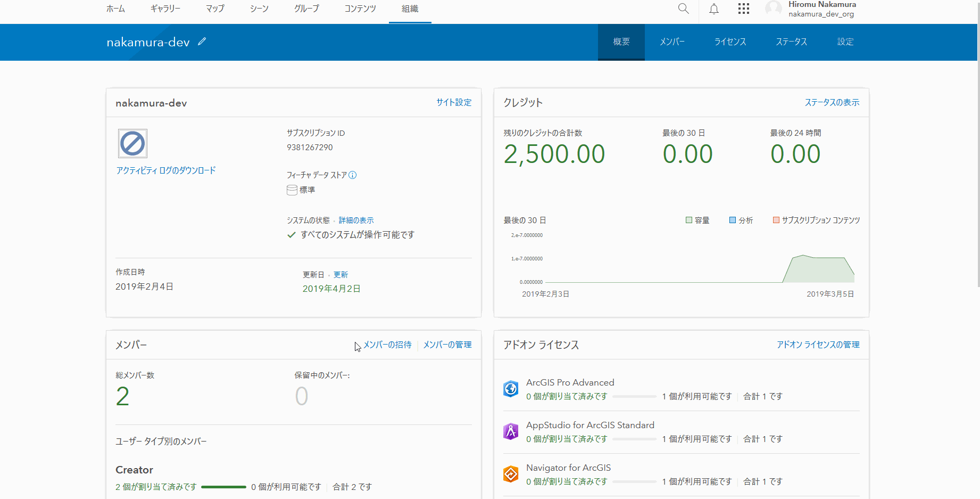The width and height of the screenshot is (980, 499).
Task: Click the page vertical scrollbar
Action: (978, 144)
